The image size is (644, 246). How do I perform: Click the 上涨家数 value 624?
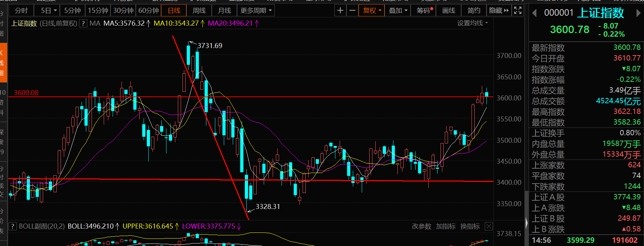pyautogui.click(x=634, y=165)
